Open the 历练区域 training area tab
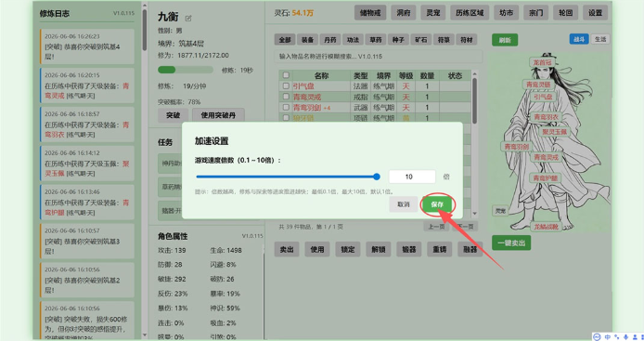 coord(470,13)
